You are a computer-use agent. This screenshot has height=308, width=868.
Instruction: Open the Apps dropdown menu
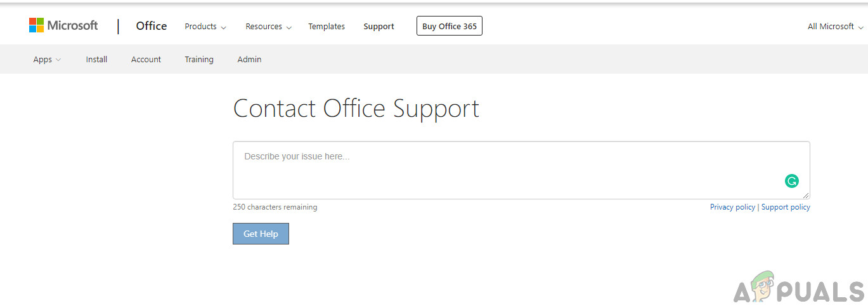[x=47, y=60]
